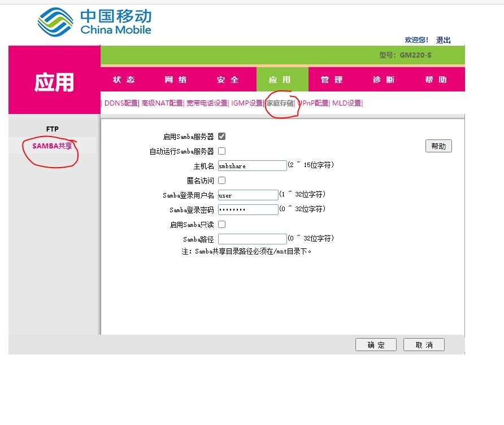Screen dimensions: 504x425
Task: Open the 帮助 tab in navigation bar
Action: 436,80
